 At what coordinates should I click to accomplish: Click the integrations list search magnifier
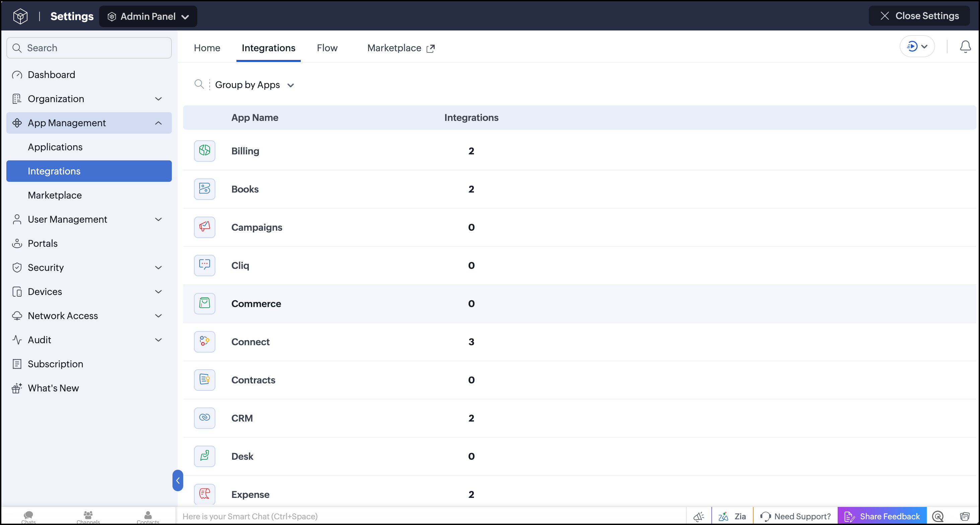199,84
